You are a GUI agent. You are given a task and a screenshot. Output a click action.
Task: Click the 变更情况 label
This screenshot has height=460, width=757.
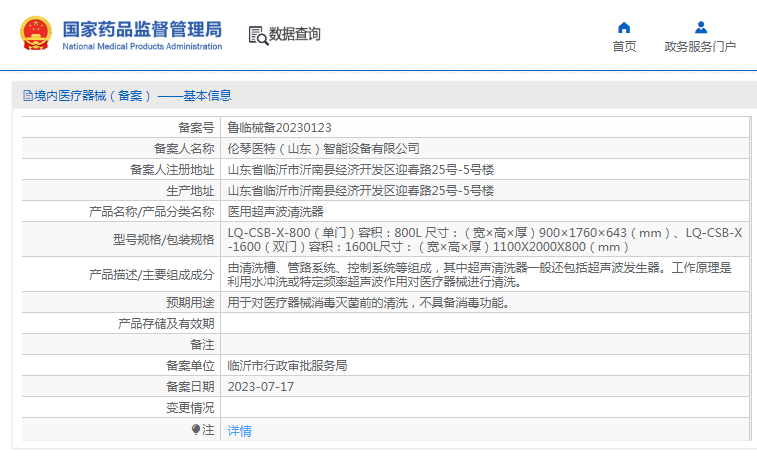(x=190, y=408)
